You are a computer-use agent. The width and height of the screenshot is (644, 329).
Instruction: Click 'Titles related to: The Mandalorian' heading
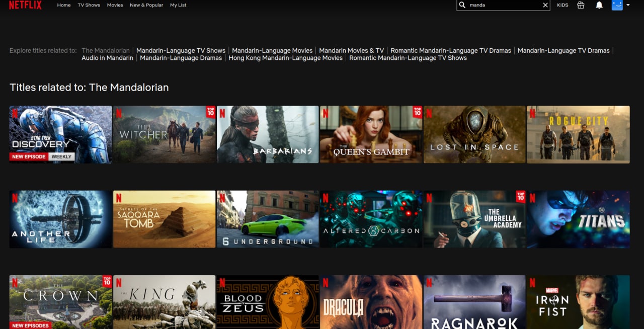89,88
